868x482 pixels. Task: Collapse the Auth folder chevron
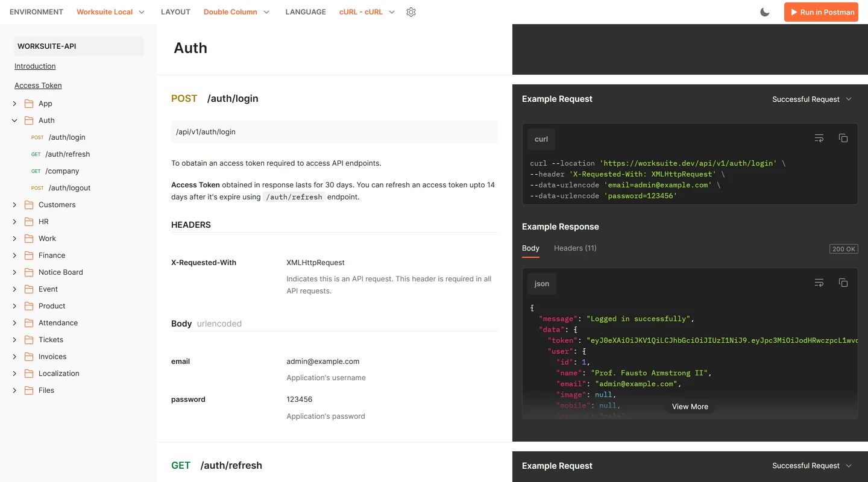tap(14, 120)
